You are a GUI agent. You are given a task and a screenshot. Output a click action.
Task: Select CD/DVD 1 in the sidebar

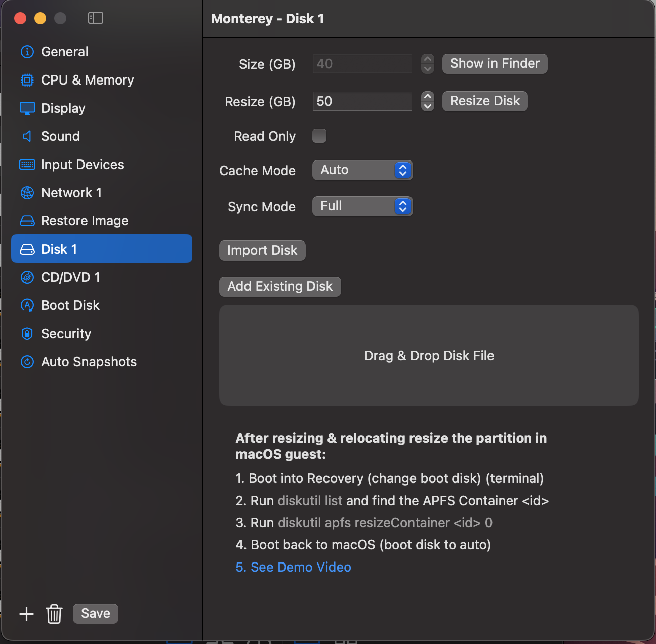[102, 277]
